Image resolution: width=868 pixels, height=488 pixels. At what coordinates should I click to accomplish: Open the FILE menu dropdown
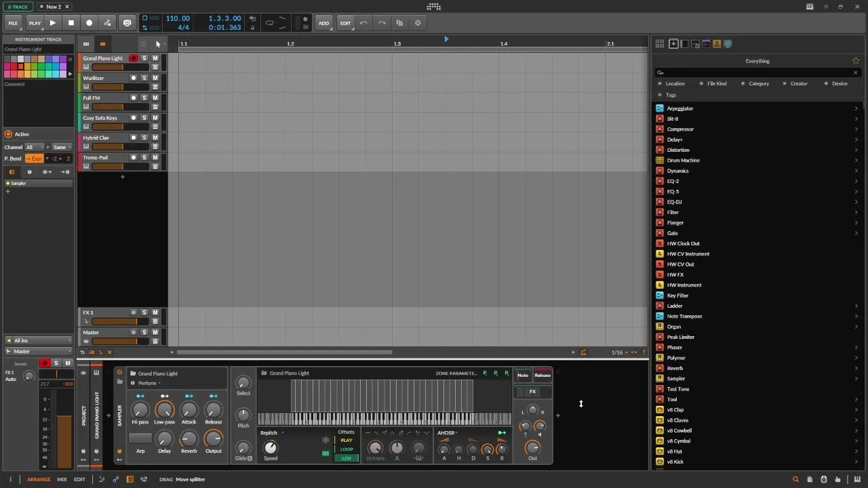tap(13, 23)
